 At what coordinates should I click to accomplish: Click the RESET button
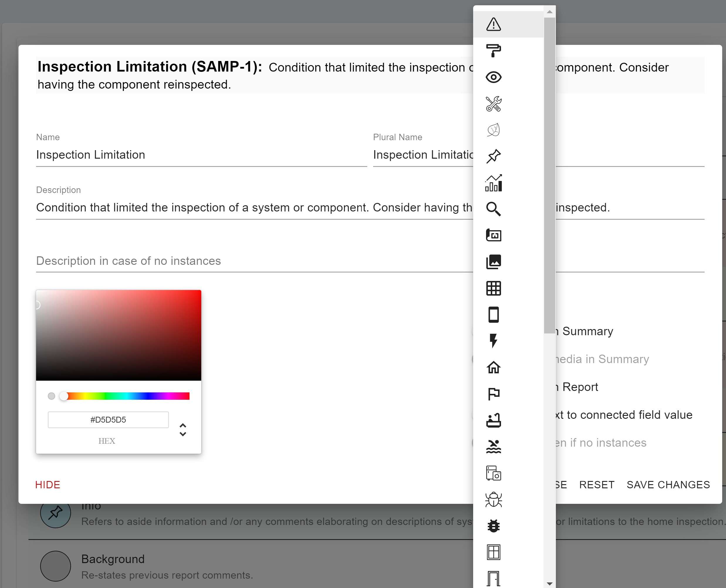[597, 485]
